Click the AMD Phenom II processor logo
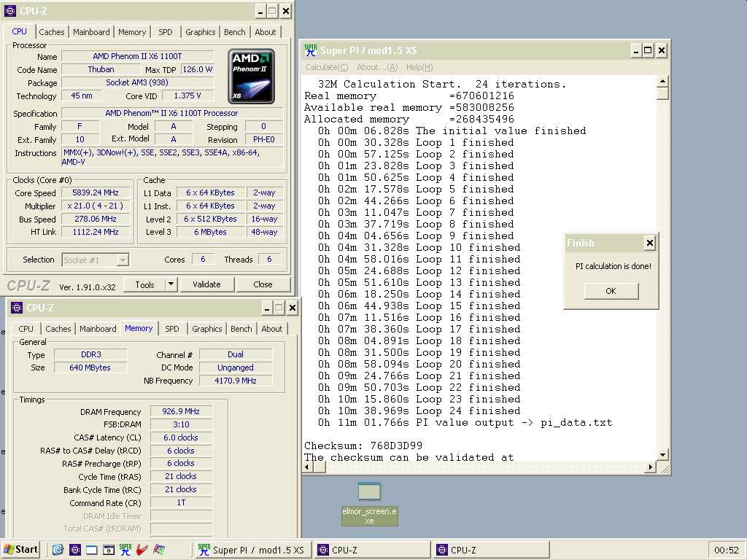The image size is (747, 560). click(x=251, y=76)
